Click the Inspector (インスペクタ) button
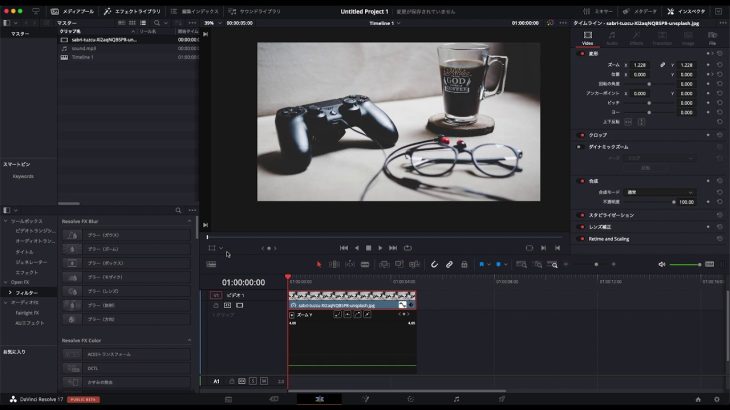Viewport: 730px width, 410px height. (687, 11)
